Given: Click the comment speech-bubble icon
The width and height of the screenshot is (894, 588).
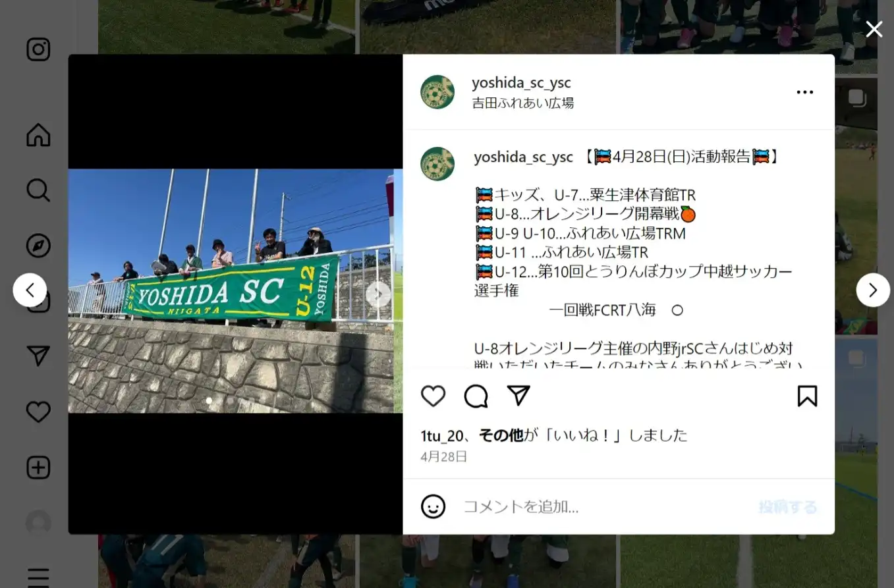Looking at the screenshot, I should tap(476, 396).
